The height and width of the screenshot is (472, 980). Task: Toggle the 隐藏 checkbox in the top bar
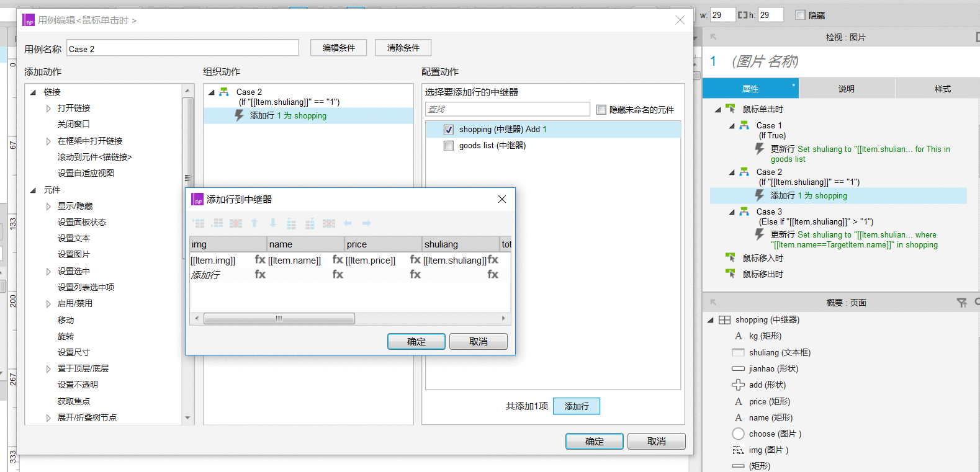coord(801,15)
